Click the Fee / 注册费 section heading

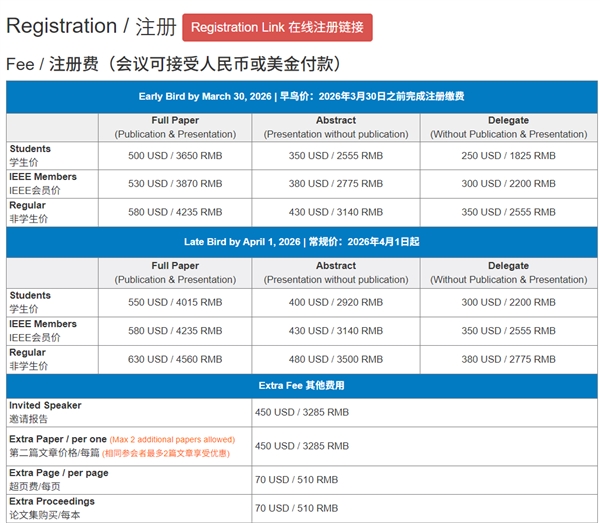(174, 64)
